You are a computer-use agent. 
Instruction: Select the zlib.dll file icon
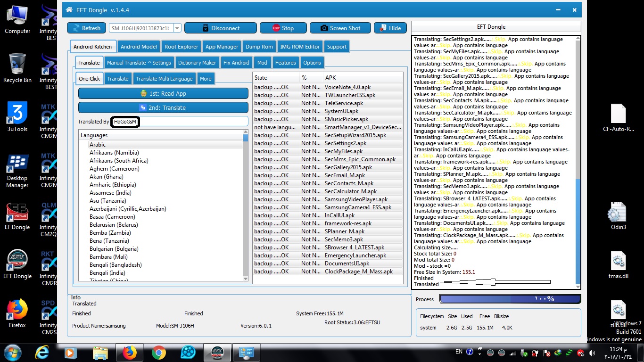tap(619, 314)
